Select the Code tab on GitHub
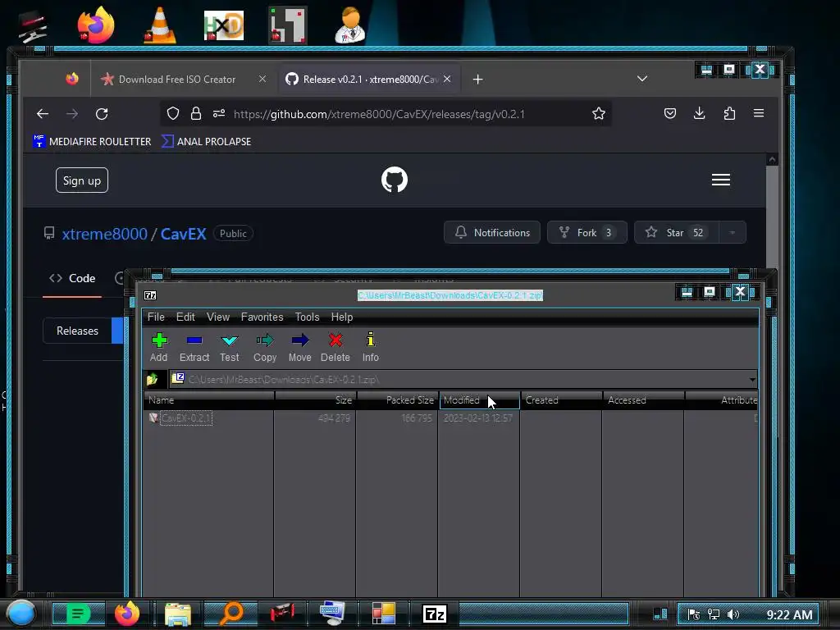Screen dimensions: 840x630 tap(72, 279)
